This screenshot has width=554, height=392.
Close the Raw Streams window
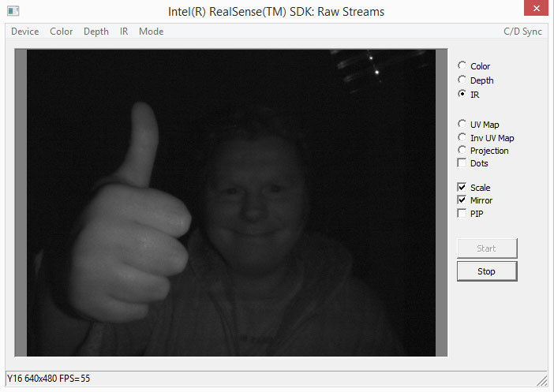[x=536, y=8]
